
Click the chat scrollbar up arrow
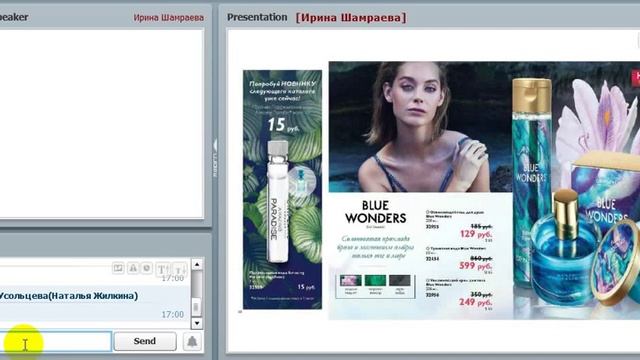tap(197, 264)
